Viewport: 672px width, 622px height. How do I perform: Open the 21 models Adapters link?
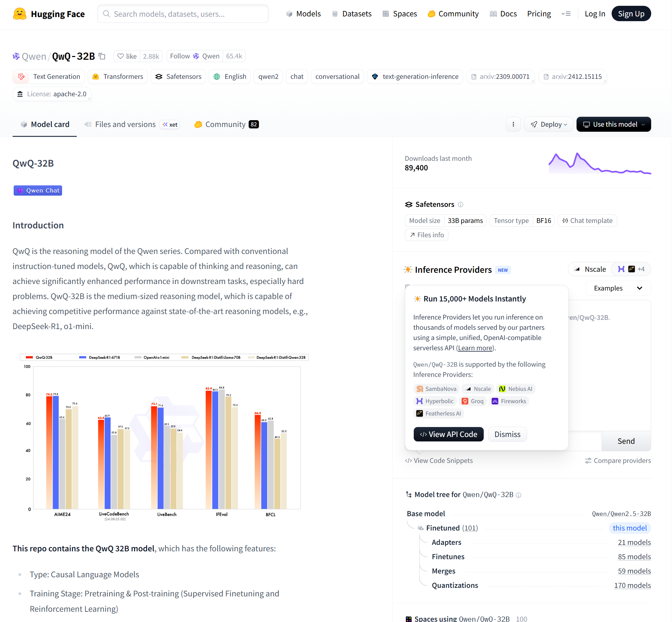click(x=634, y=542)
